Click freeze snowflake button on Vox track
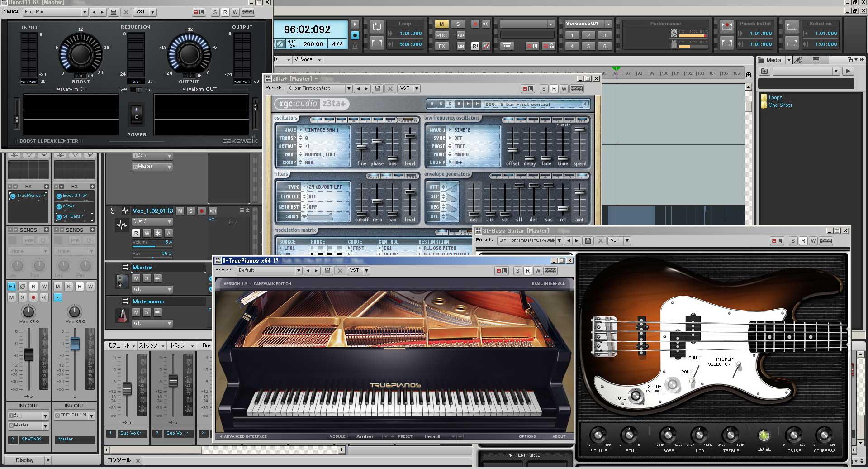The width and height of the screenshot is (868, 469). (157, 233)
